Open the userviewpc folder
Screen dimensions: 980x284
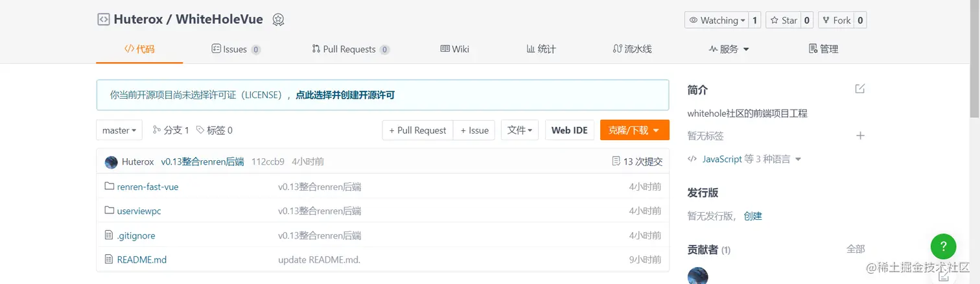pyautogui.click(x=139, y=211)
